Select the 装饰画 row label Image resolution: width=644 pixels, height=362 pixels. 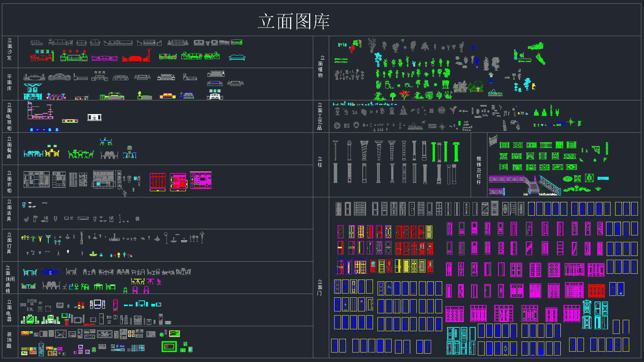click(9, 340)
